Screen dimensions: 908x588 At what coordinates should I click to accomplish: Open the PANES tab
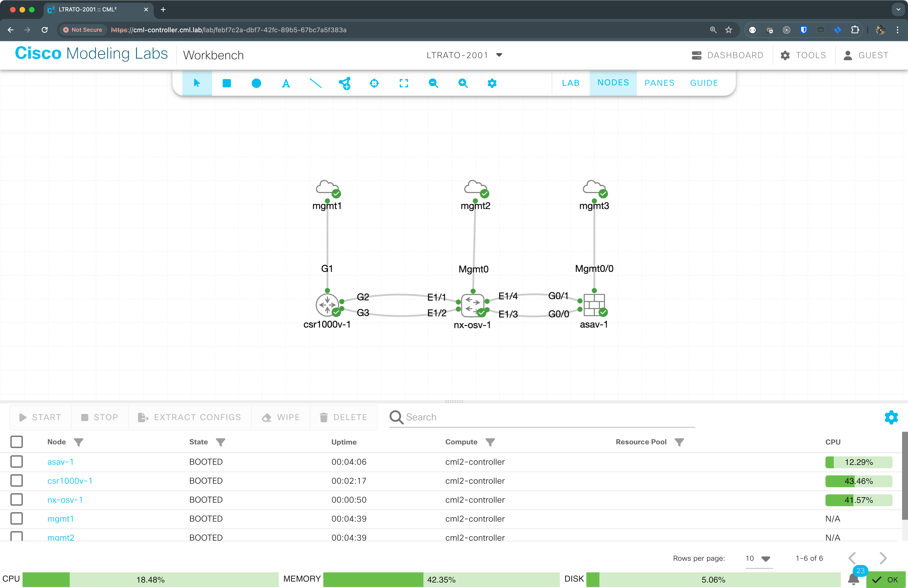pos(659,83)
